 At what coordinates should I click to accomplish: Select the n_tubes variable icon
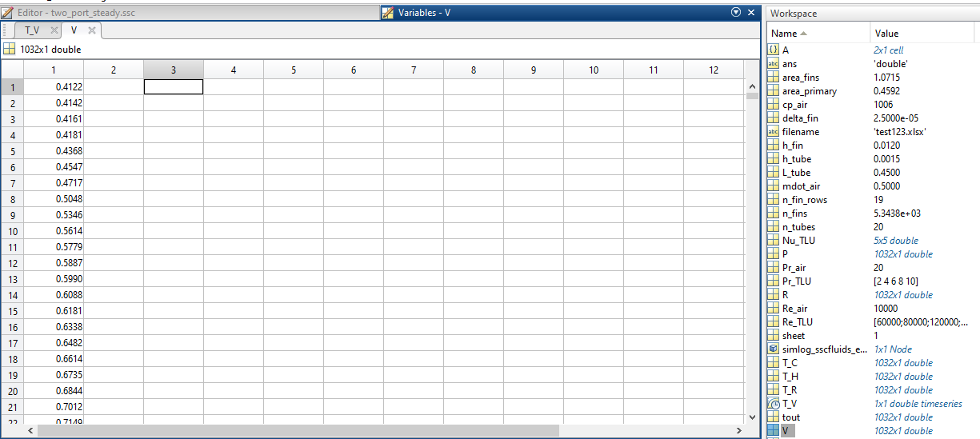pyautogui.click(x=773, y=226)
